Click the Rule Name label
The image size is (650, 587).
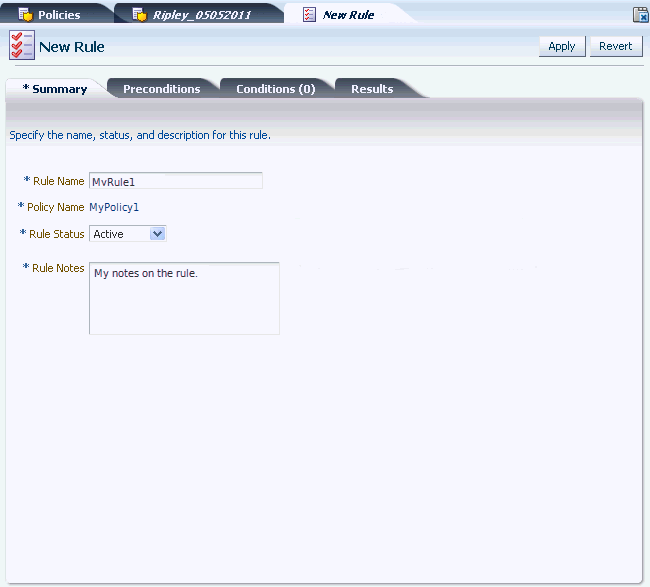click(x=58, y=181)
